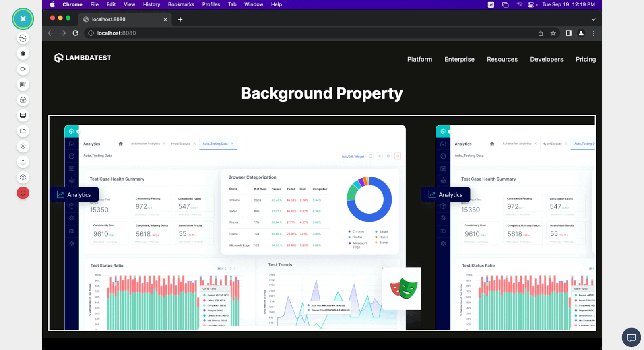Click the bug report icon in sidebar
Viewport: 644px width, 350px height.
coord(23,54)
